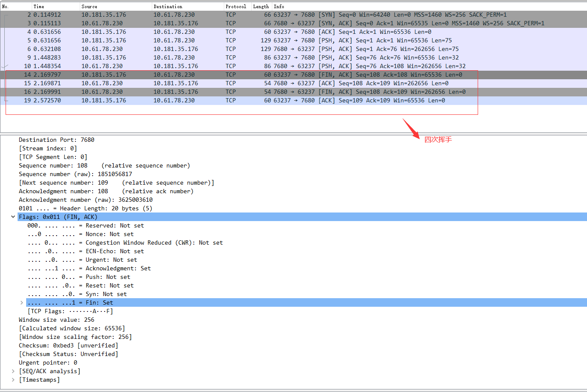Collapse the Flags: 0x011 (FIN, ACK) subtree
Image resolution: width=587 pixels, height=392 pixels.
point(13,217)
